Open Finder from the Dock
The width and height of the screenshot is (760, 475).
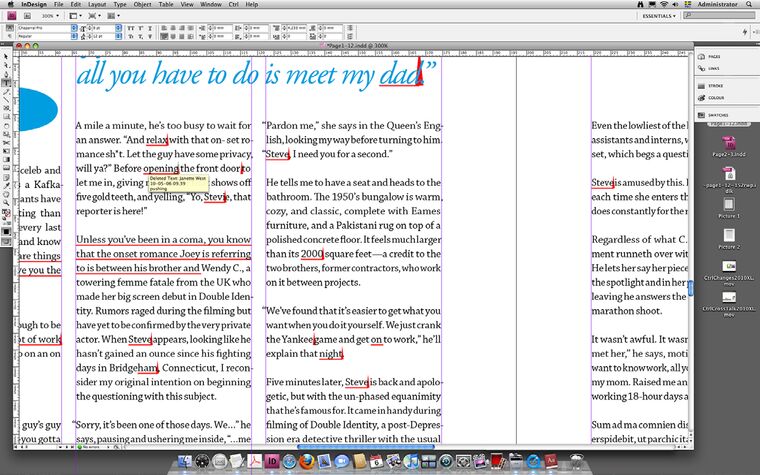185,461
